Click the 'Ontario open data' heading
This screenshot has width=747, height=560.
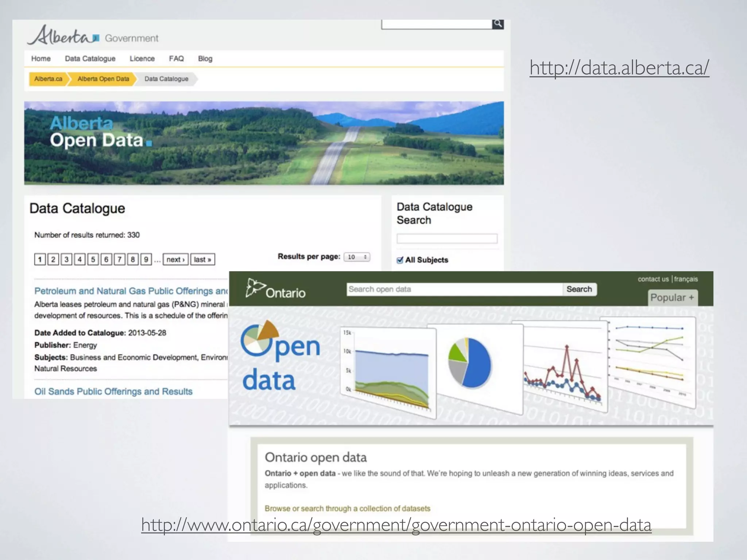point(316,458)
